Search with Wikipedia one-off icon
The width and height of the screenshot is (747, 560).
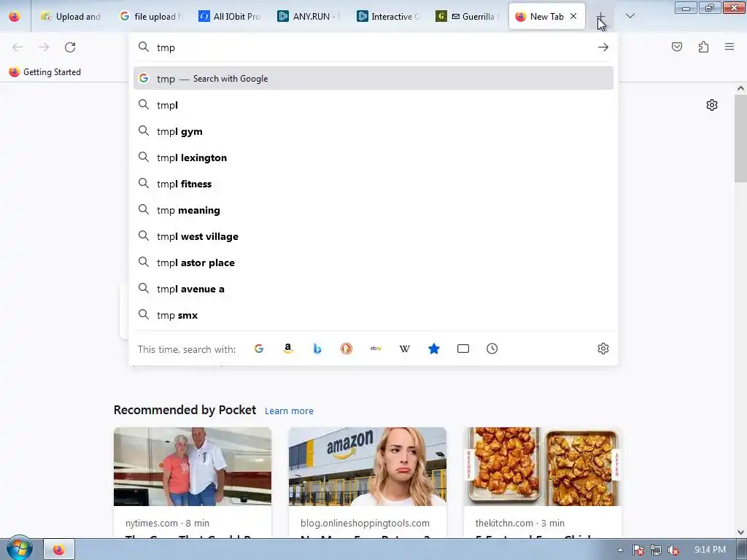[x=404, y=349]
